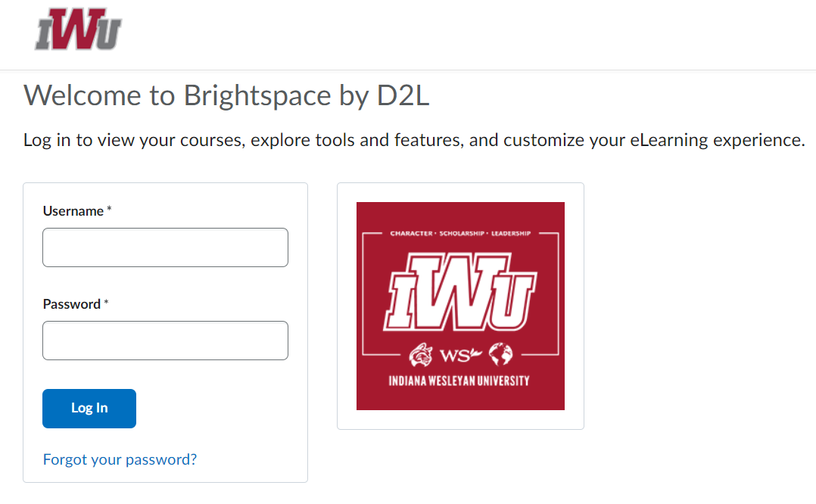
Task: Click the word Character in the banner tagline
Action: (x=411, y=234)
